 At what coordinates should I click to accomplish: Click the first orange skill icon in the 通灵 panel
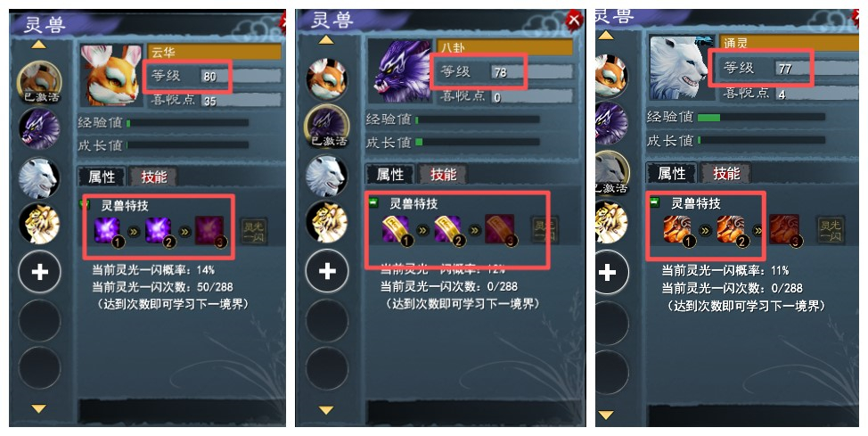(677, 229)
